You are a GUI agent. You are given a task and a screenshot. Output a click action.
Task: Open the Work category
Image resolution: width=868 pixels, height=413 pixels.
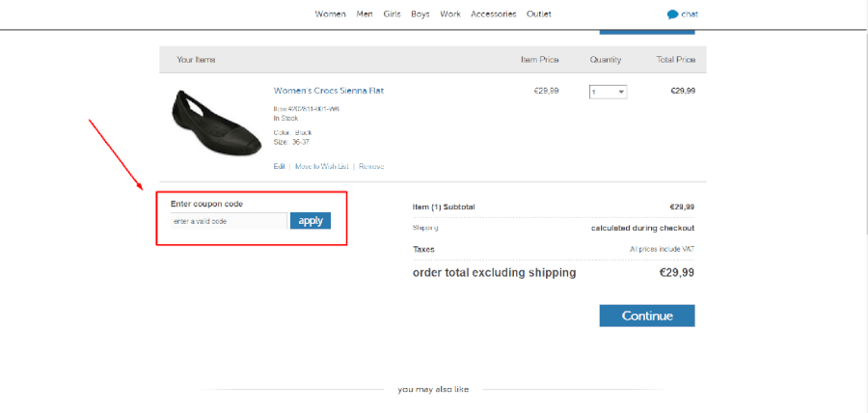450,14
